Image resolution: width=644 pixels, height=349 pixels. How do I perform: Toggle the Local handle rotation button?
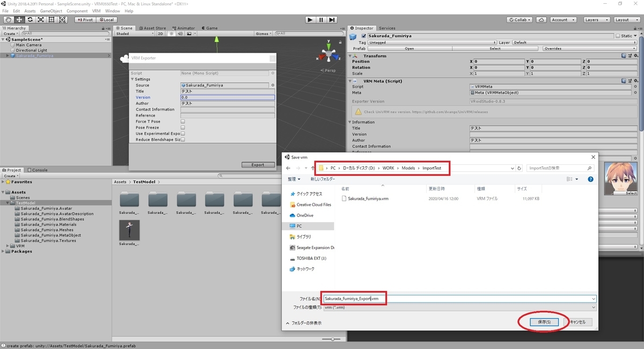point(106,20)
